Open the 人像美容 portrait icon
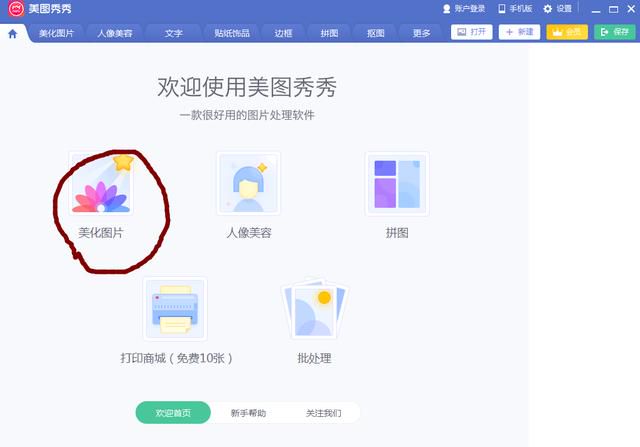 click(x=249, y=184)
